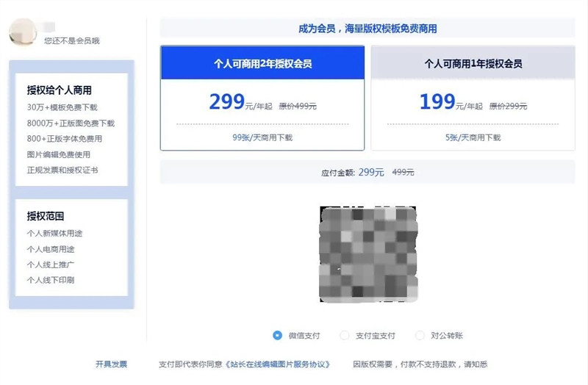Click the 199元/年起 price in the 1-year card
This screenshot has width=588, height=385.
tap(450, 103)
